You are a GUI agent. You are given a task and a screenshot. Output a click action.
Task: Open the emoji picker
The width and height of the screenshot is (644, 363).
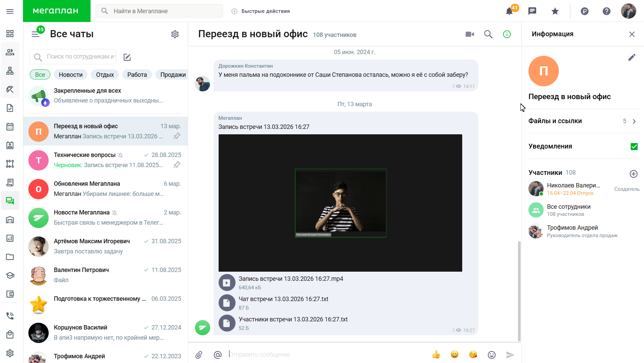tap(492, 355)
